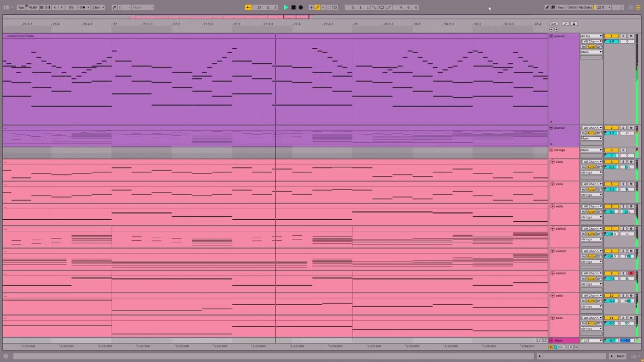The width and height of the screenshot is (644, 362).
Task: Toggle the Capture MIDI icon
Action: [330, 7]
